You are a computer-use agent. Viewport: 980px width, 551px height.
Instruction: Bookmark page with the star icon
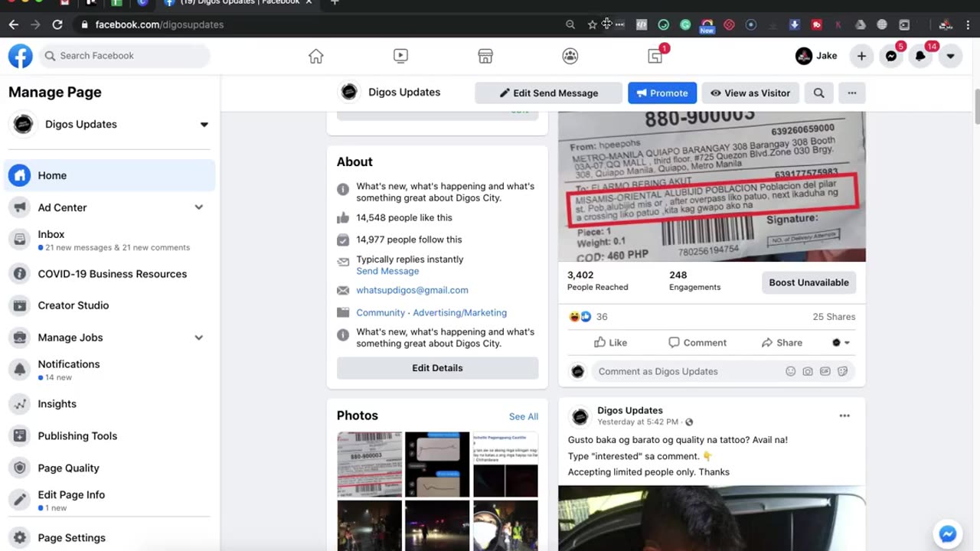(x=592, y=24)
